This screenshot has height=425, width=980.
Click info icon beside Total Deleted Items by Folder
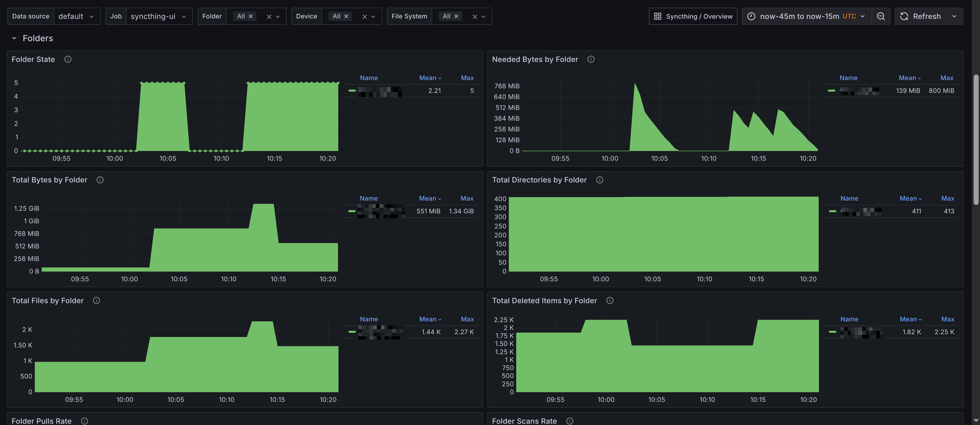pyautogui.click(x=610, y=300)
